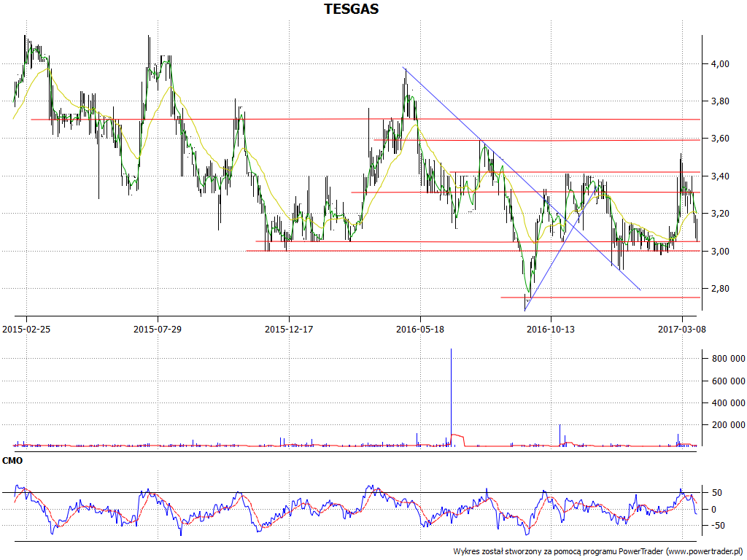This screenshot has width=747, height=560.
Task: Select the 2015-02-25 date label
Action: click(x=26, y=329)
